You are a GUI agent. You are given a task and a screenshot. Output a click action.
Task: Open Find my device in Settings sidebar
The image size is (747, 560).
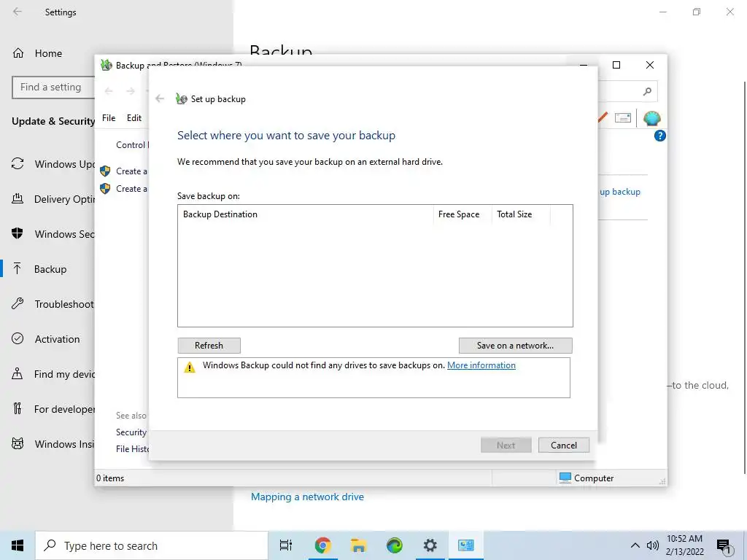tap(53, 374)
